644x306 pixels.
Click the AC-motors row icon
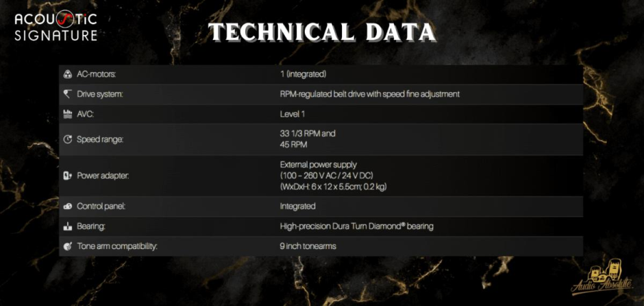[67, 73]
